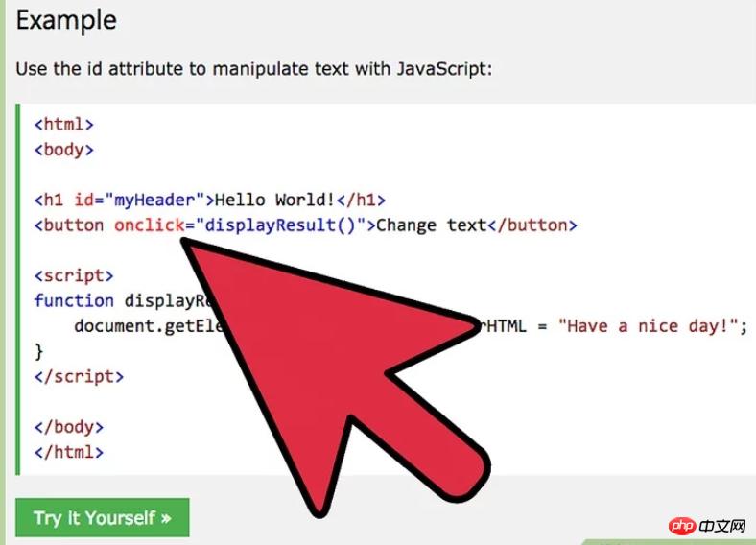Click the Example heading

tap(66, 20)
